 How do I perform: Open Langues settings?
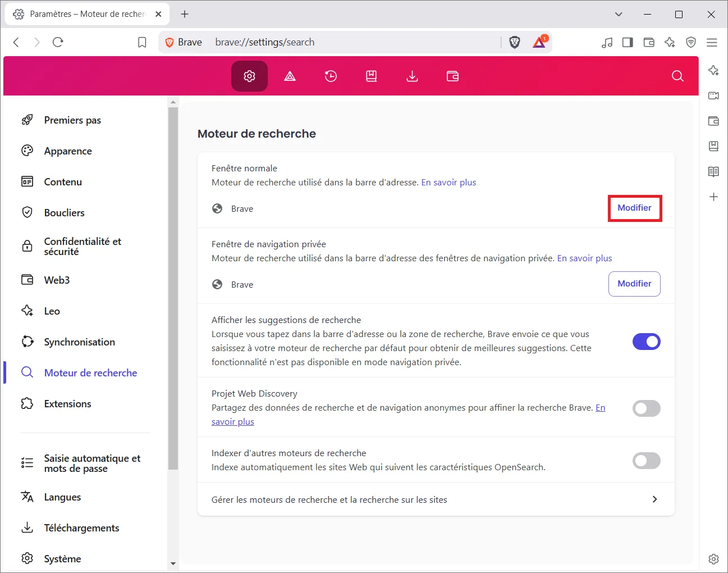[x=62, y=497]
